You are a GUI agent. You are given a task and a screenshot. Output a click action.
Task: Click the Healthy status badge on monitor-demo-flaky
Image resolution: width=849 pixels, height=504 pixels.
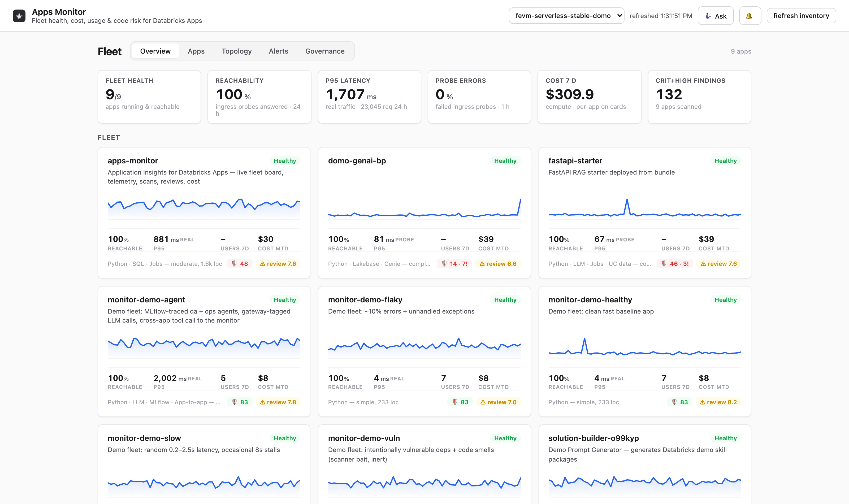pos(505,299)
